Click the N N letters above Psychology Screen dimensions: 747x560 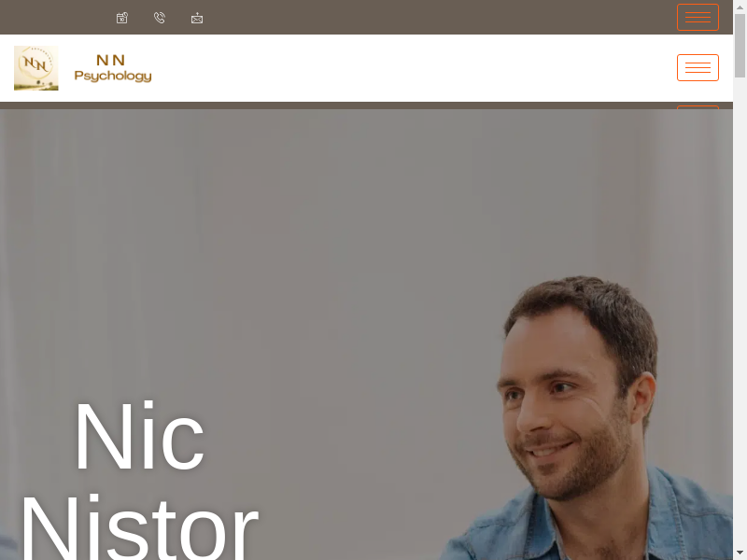(x=110, y=60)
